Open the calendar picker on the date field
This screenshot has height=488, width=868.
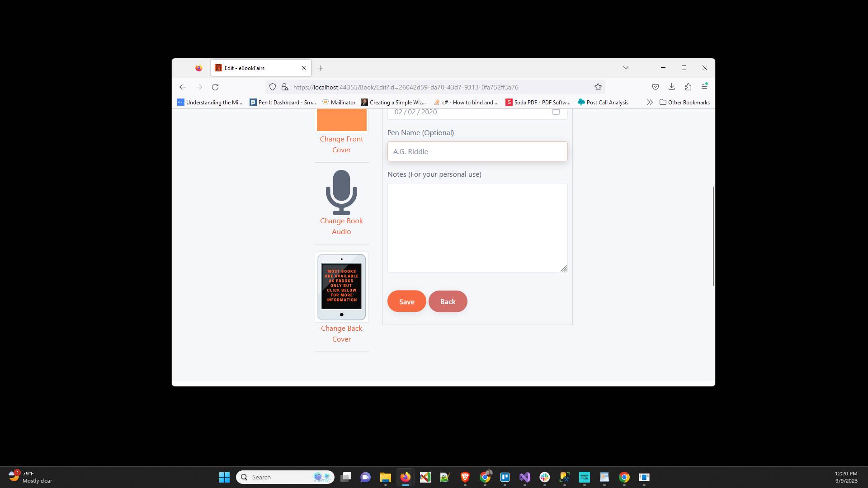556,112
